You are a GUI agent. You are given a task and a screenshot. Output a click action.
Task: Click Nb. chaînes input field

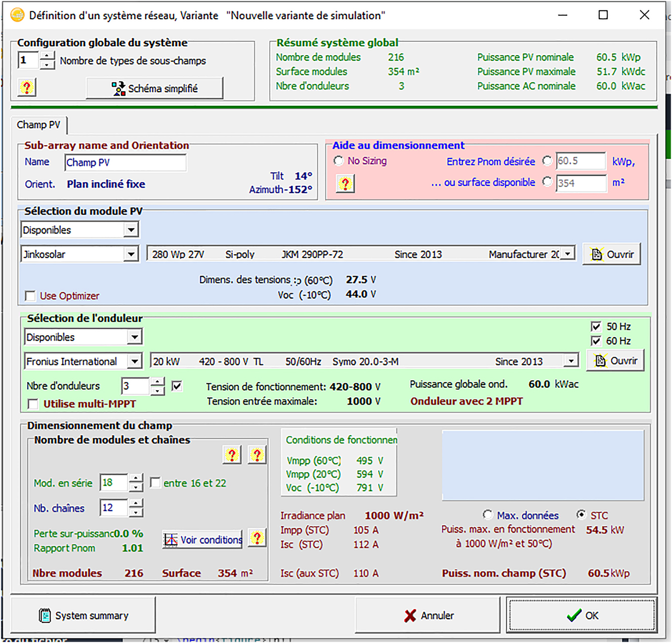click(x=114, y=508)
